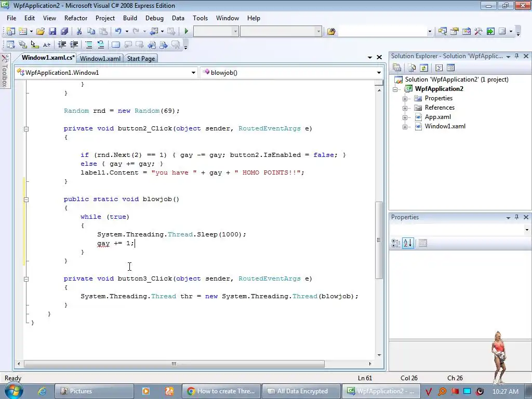This screenshot has height=399, width=532.
Task: Open the Undo history dropdown arrow
Action: (127, 31)
